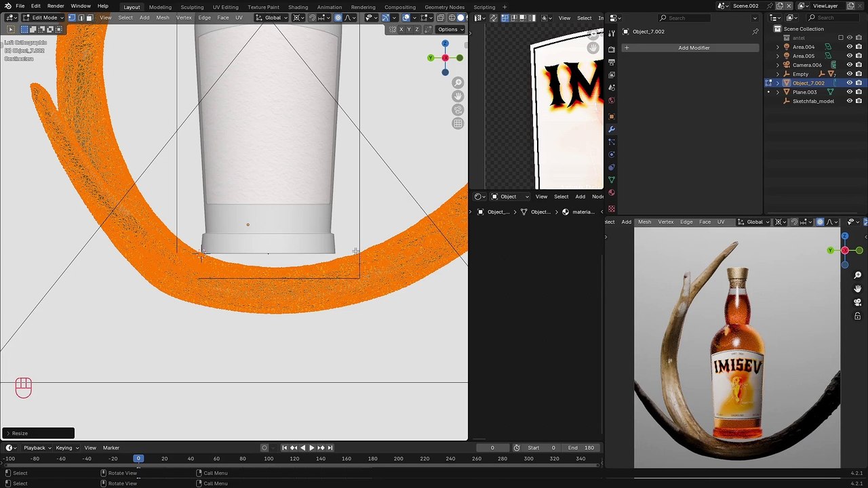The image size is (868, 488).
Task: Toggle proportional editing icon in header
Action: tap(338, 18)
